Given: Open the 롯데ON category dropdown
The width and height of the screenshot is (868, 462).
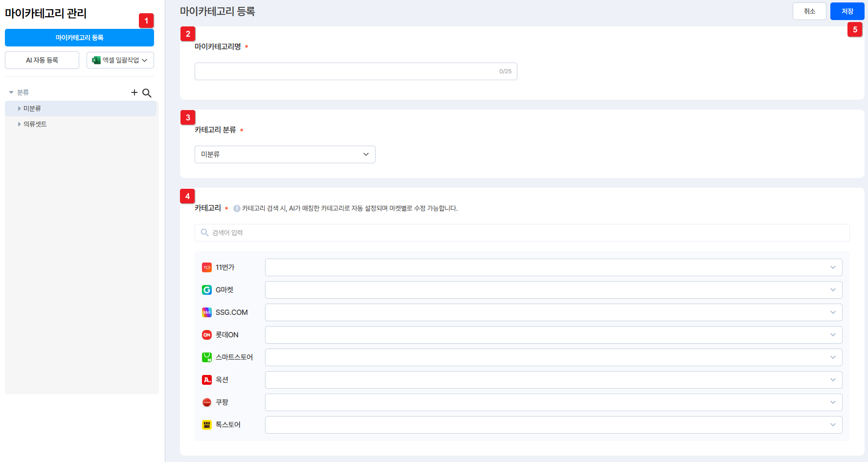Looking at the screenshot, I should point(554,335).
